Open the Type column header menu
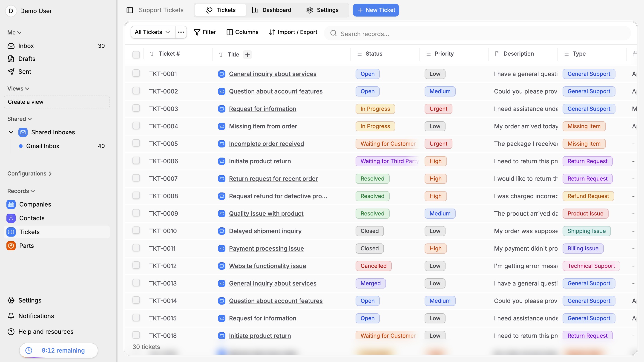 (x=592, y=54)
